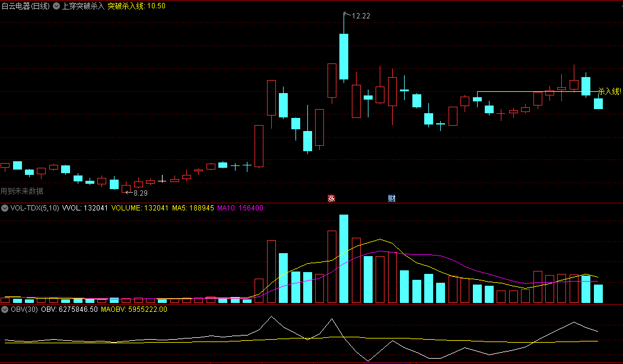Click the red 涨 event marker

pos(331,199)
